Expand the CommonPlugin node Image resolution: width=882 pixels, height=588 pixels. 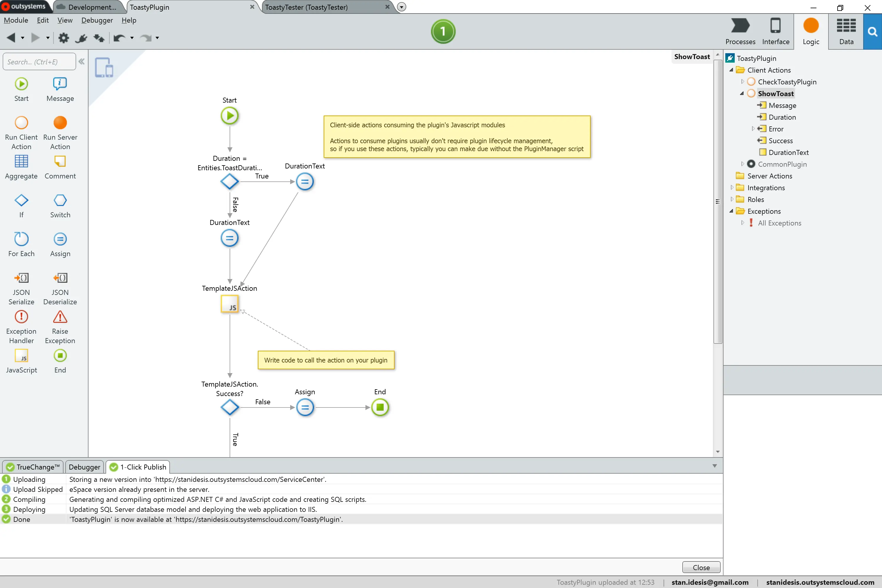pos(742,164)
